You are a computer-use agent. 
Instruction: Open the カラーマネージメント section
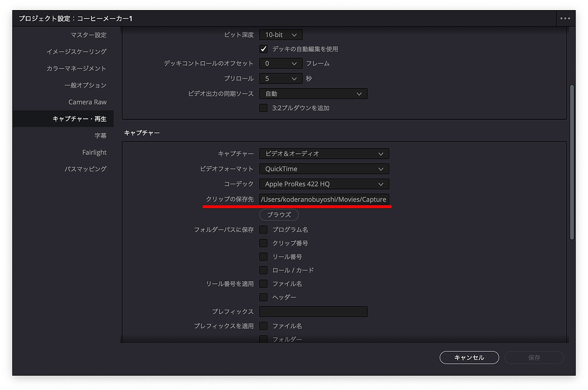76,68
